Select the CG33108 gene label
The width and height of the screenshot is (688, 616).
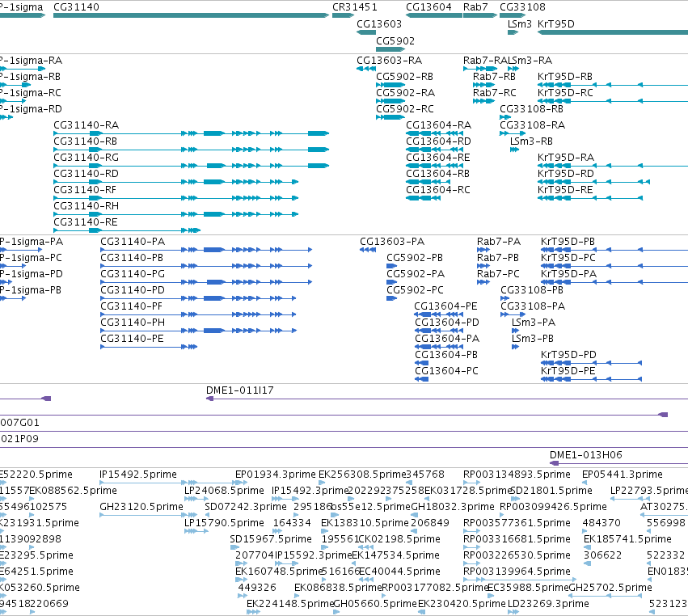[x=522, y=7]
